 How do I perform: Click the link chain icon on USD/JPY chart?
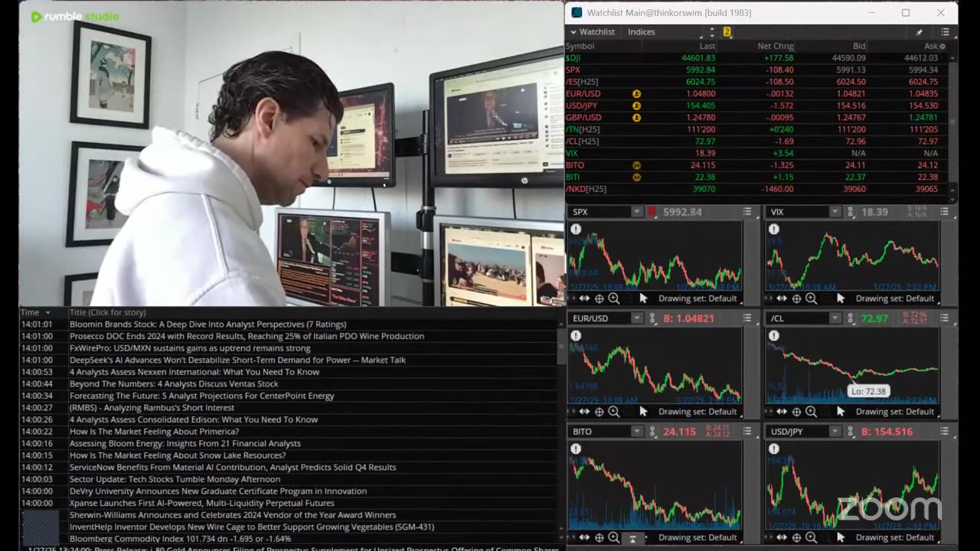(851, 432)
